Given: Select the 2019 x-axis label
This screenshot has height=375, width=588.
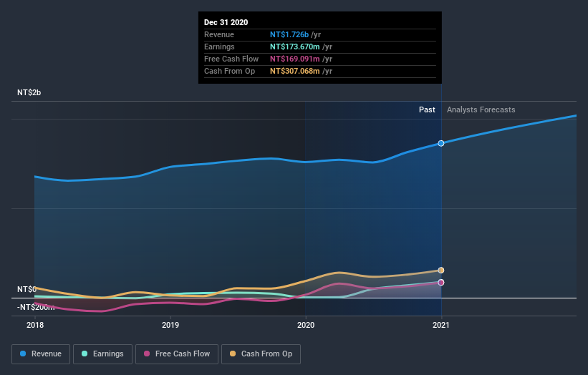Looking at the screenshot, I should 170,325.
